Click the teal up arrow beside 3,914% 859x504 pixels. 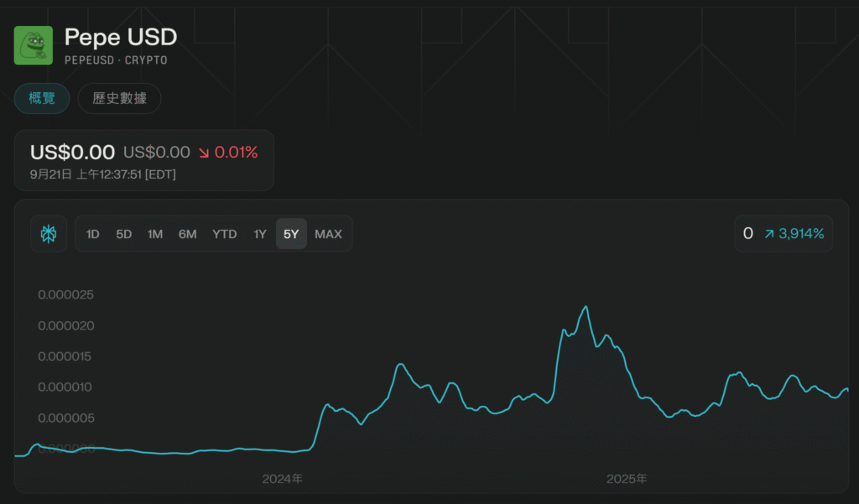[768, 234]
